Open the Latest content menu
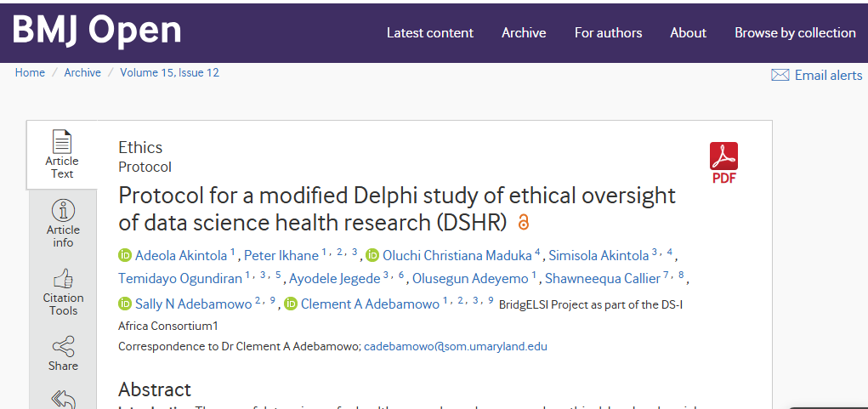The width and height of the screenshot is (868, 409). click(429, 33)
